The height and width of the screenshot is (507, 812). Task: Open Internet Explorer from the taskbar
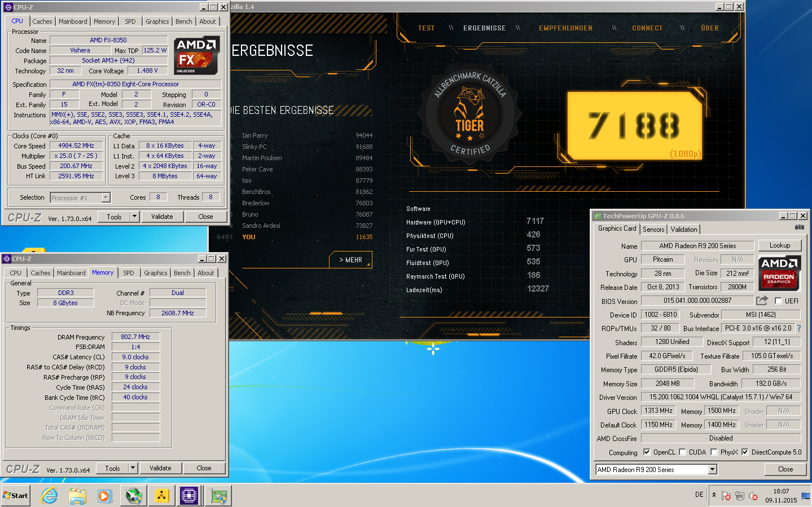coord(50,496)
